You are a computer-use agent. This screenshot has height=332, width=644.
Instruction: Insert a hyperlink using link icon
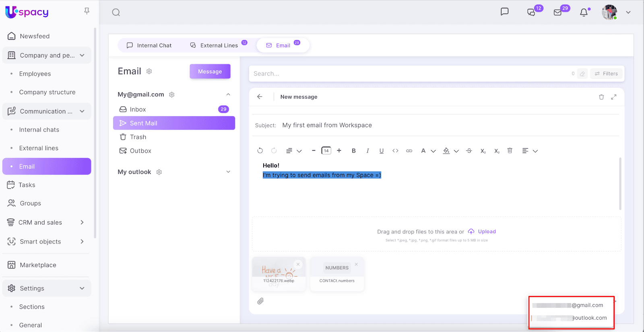409,151
